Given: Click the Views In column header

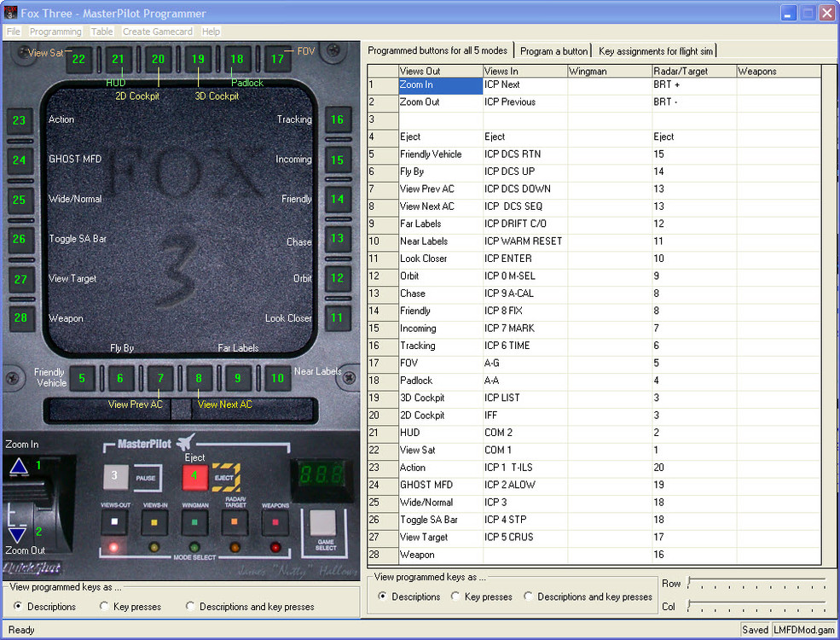Looking at the screenshot, I should 525,71.
